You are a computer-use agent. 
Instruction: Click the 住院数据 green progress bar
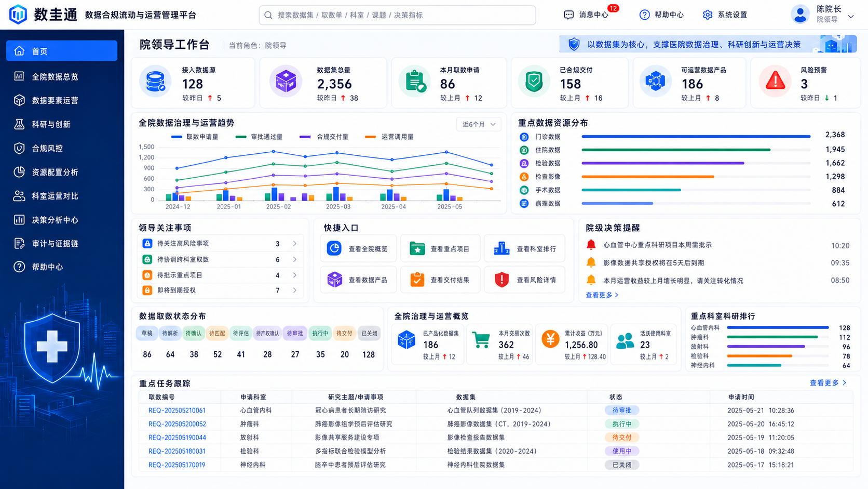click(x=676, y=150)
